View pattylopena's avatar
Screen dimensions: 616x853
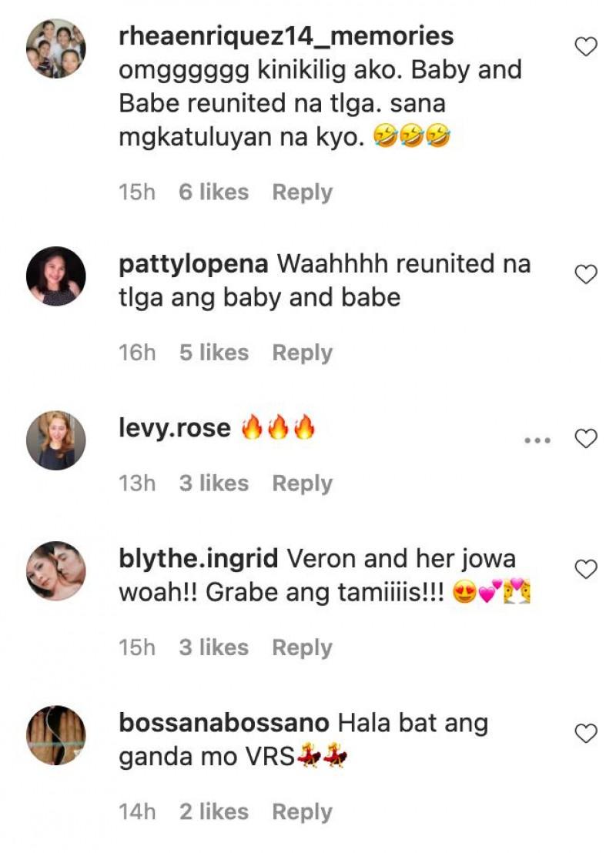56,276
